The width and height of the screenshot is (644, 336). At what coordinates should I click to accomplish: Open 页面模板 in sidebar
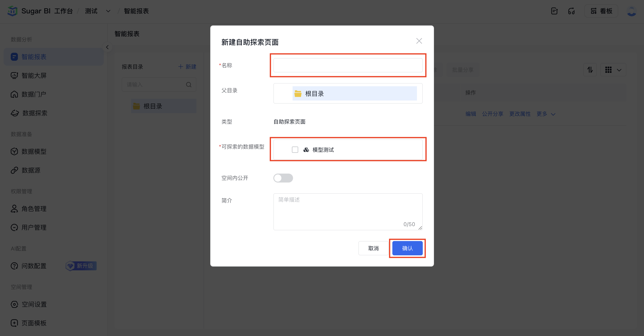click(x=53, y=323)
